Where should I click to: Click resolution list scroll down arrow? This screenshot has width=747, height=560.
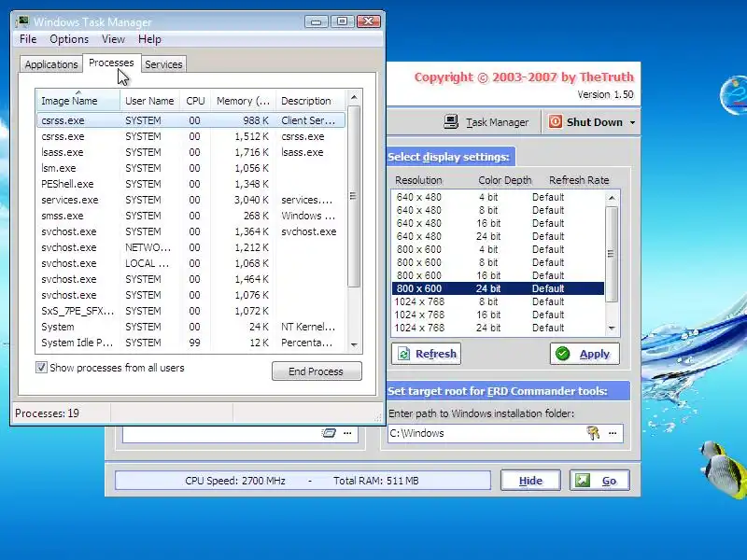coord(613,329)
